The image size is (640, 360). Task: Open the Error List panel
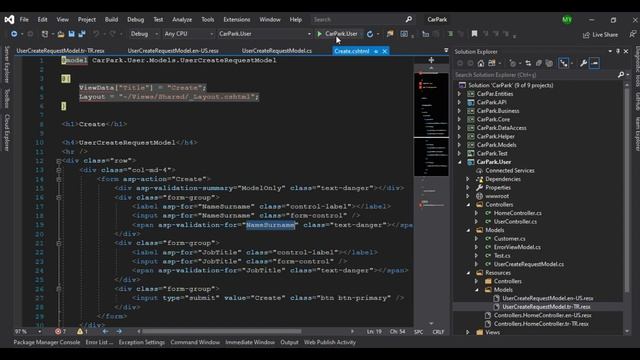(x=99, y=342)
